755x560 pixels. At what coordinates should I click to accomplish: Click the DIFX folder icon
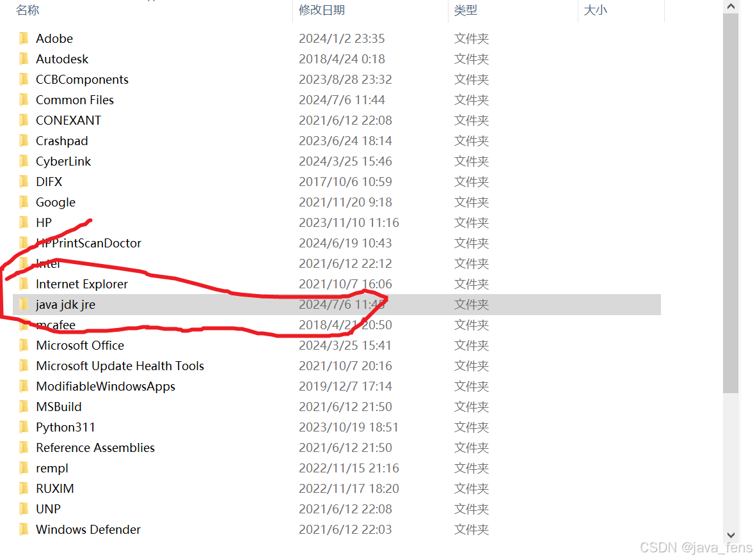(x=24, y=182)
